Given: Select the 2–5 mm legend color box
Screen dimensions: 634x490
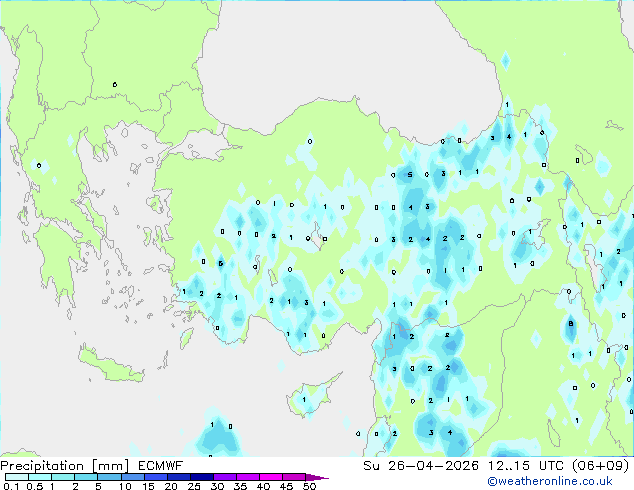Looking at the screenshot, I should [x=87, y=477].
